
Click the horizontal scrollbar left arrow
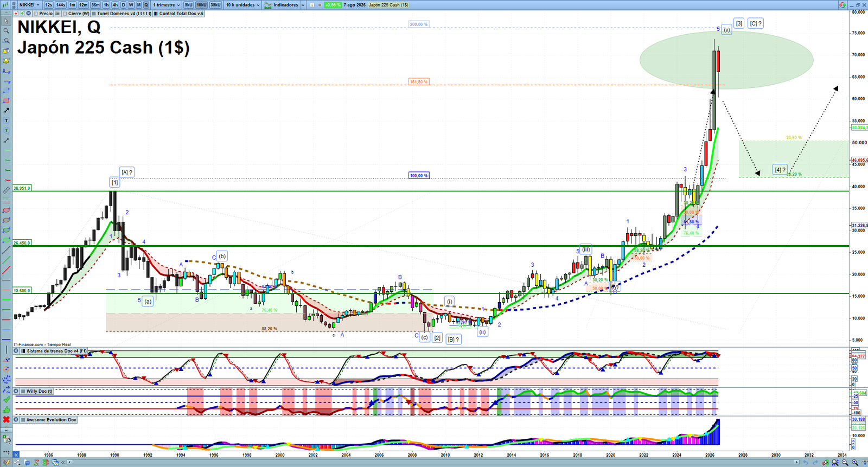[x=69, y=463]
